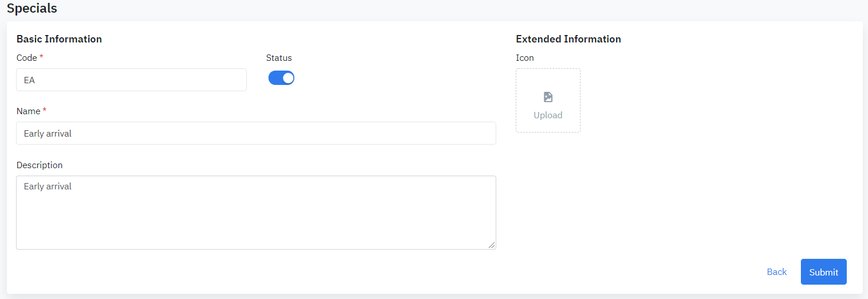
Task: Click inside the Description text area
Action: point(256,212)
